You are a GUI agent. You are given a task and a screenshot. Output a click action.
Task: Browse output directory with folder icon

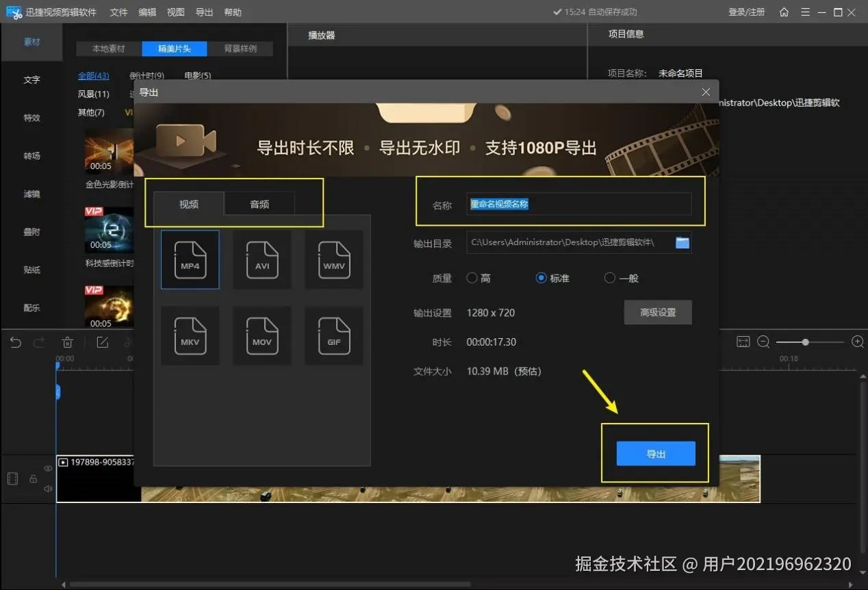tap(682, 242)
